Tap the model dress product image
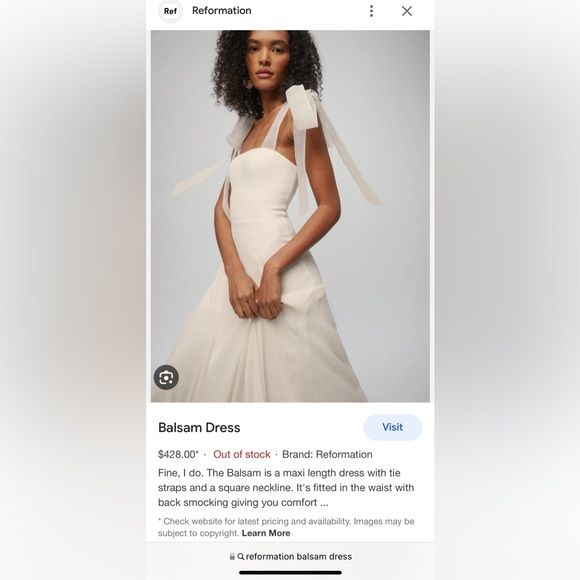This screenshot has height=580, width=580. coord(290,216)
